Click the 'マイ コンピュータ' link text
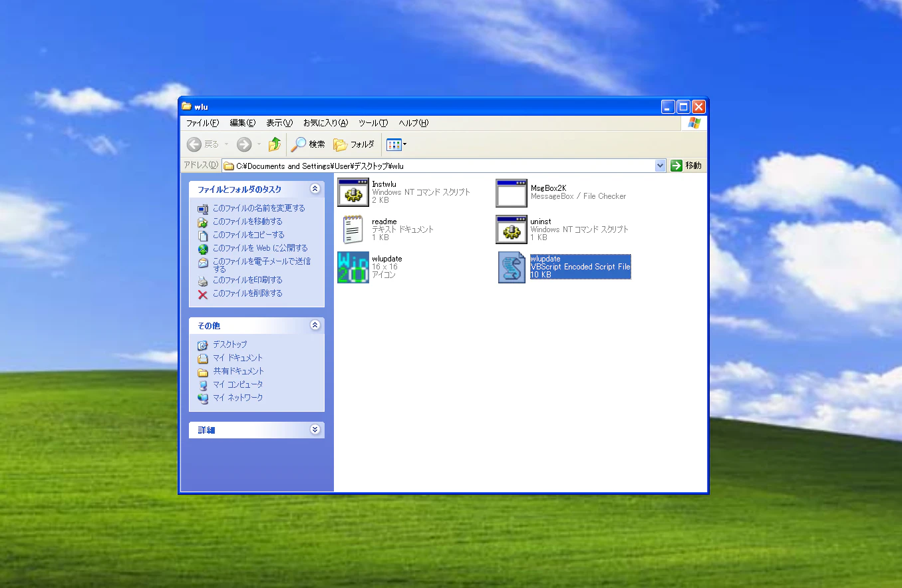902x588 pixels. tap(238, 384)
